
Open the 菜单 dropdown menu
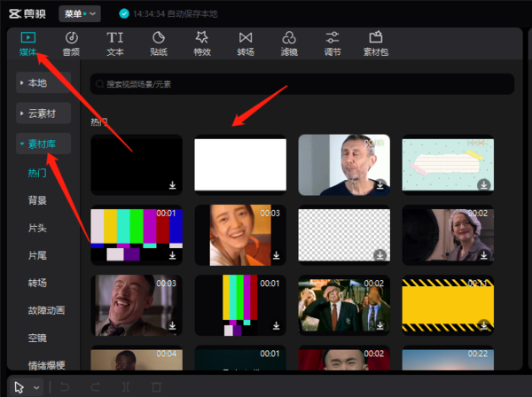coord(80,13)
